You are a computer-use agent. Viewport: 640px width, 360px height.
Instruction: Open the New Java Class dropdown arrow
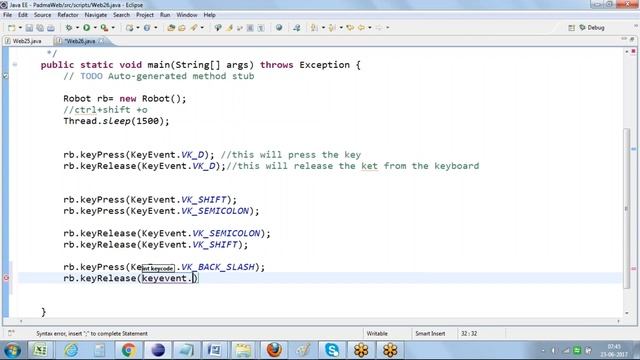click(x=156, y=28)
